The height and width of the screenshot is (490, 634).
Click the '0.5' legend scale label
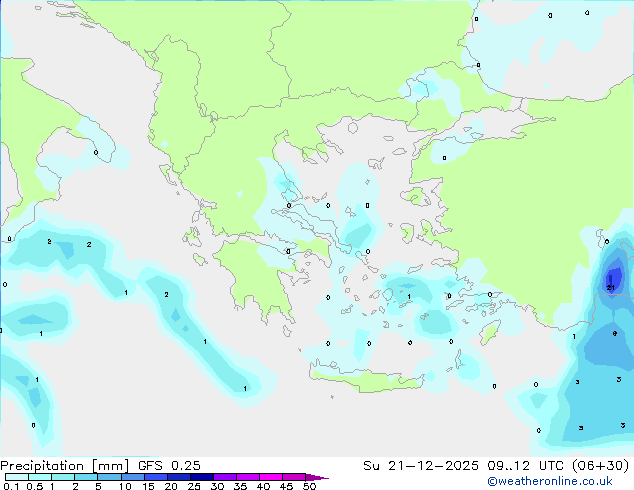[34, 486]
